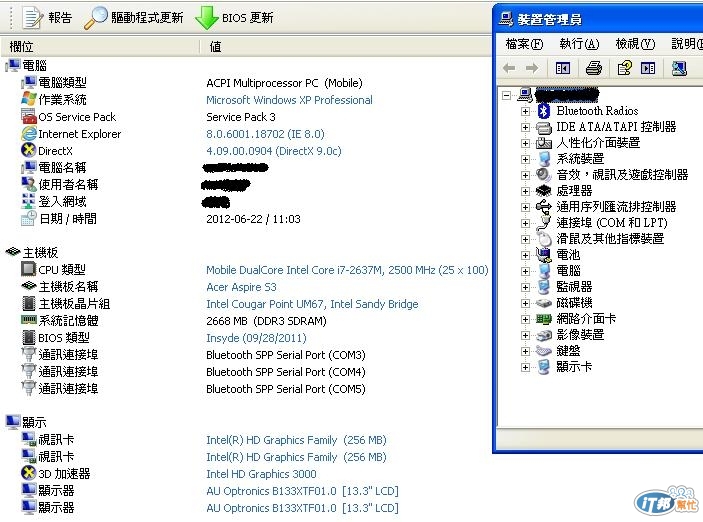The height and width of the screenshot is (522, 703).
Task: Click the properties icon with question mark
Action: pyautogui.click(x=624, y=68)
